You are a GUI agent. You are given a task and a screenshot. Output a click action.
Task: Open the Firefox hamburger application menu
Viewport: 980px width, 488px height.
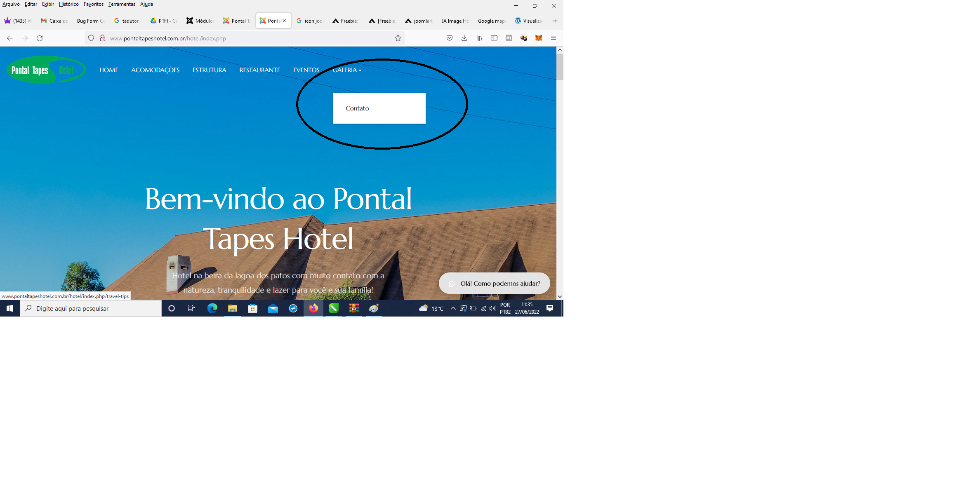click(554, 38)
